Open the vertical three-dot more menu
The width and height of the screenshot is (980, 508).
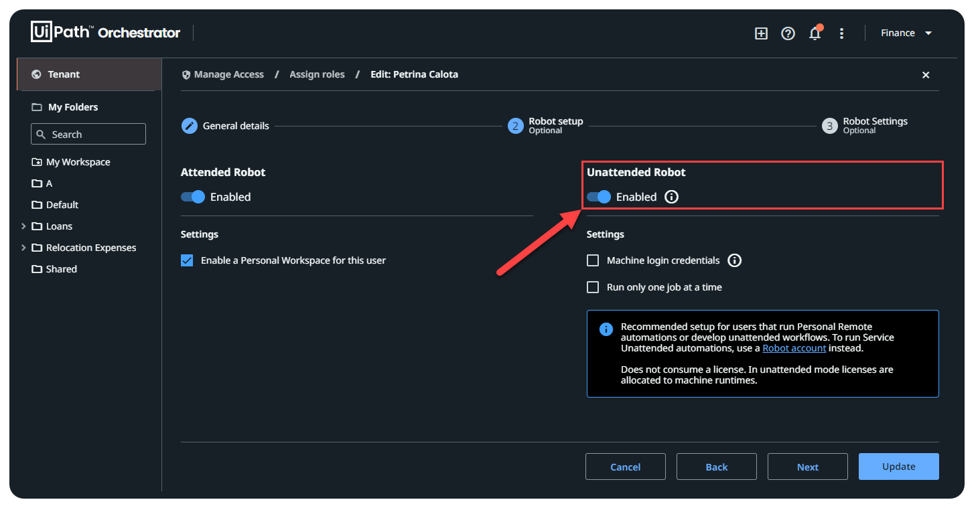842,33
